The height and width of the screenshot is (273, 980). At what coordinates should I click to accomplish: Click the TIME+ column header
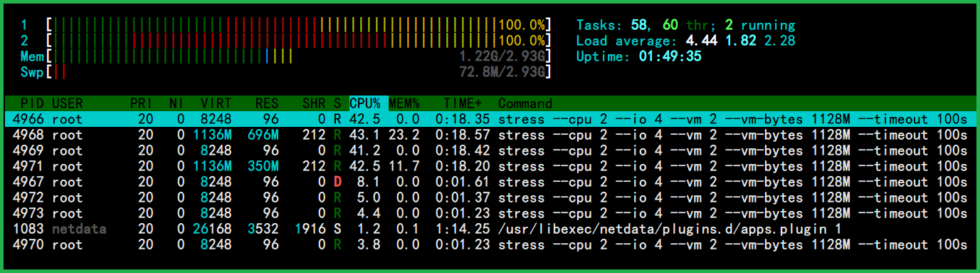(463, 103)
